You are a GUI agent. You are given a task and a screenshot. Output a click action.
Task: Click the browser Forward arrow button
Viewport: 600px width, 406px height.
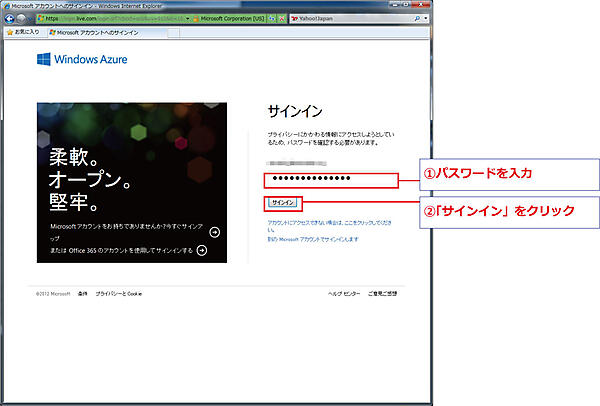point(21,18)
